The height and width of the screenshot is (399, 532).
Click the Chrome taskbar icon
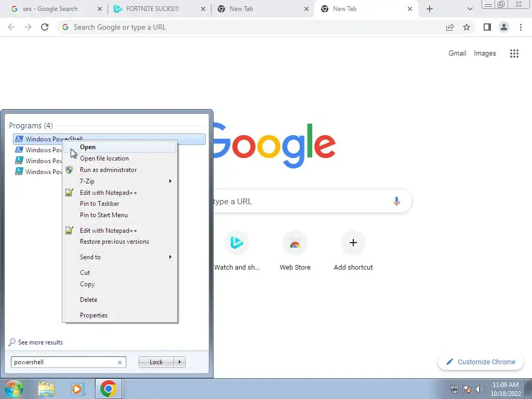[x=108, y=389]
